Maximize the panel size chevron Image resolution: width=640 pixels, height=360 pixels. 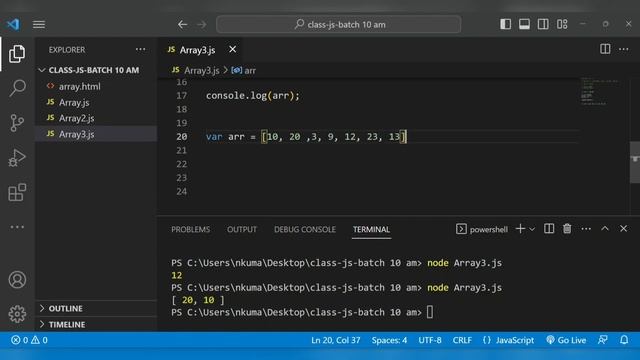pyautogui.click(x=604, y=229)
